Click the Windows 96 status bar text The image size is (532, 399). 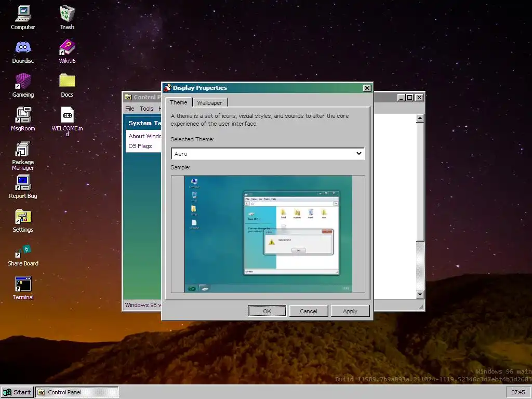pyautogui.click(x=143, y=305)
